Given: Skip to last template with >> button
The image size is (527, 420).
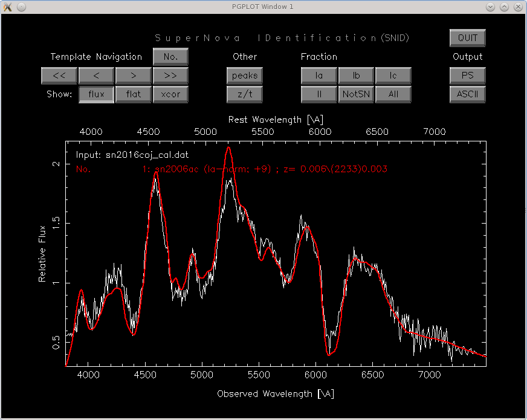Looking at the screenshot, I should (x=170, y=76).
